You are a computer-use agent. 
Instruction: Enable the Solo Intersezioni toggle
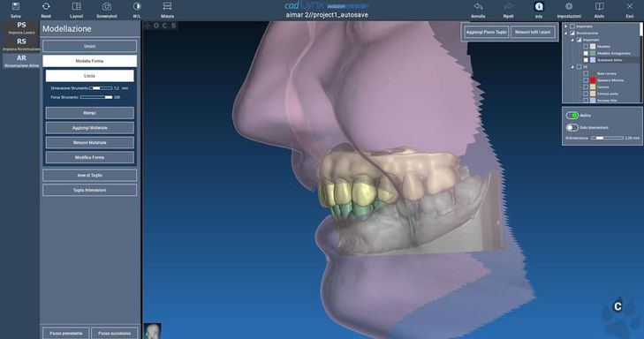pos(572,128)
